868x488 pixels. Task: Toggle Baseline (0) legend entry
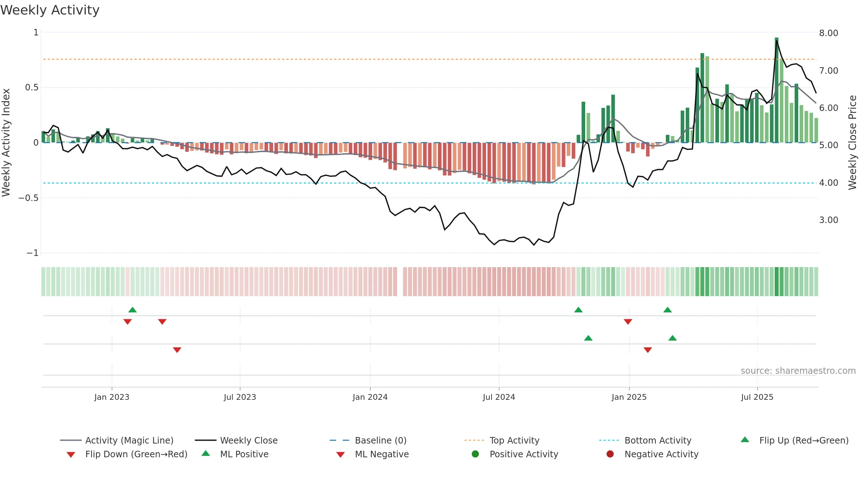point(368,440)
